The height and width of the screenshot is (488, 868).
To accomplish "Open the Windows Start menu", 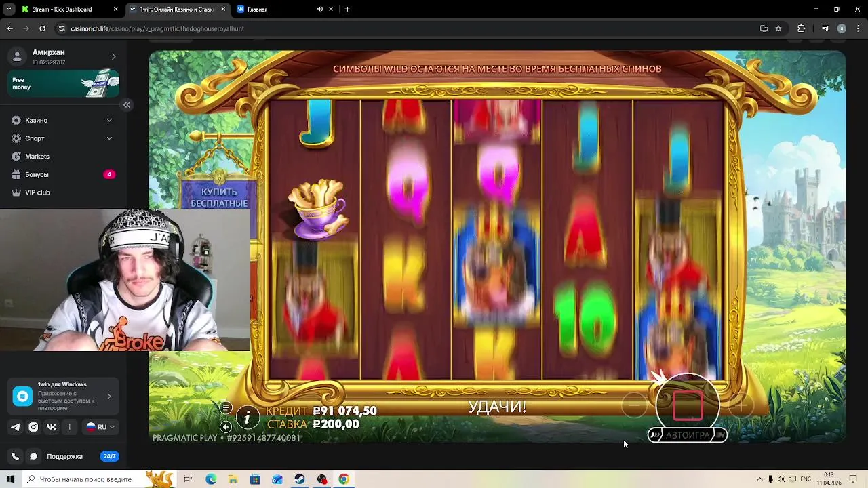I will coord(10,479).
